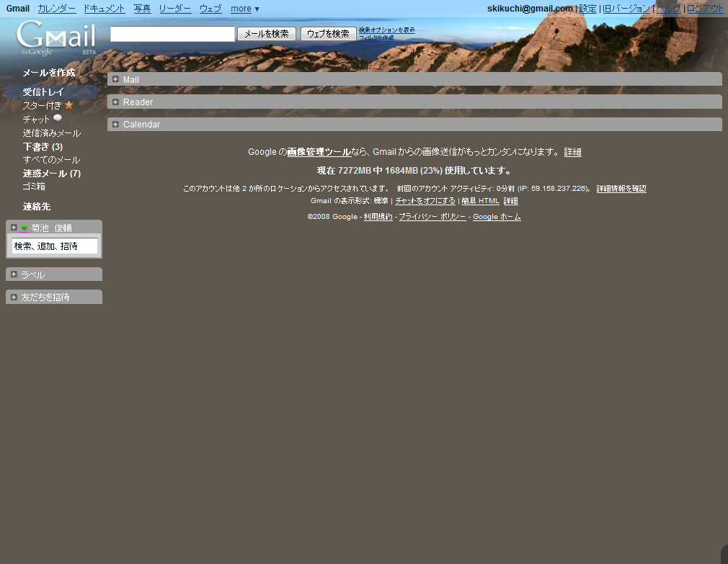728x564 pixels.
Task: Click メールを作成 to compose
Action: pos(49,73)
